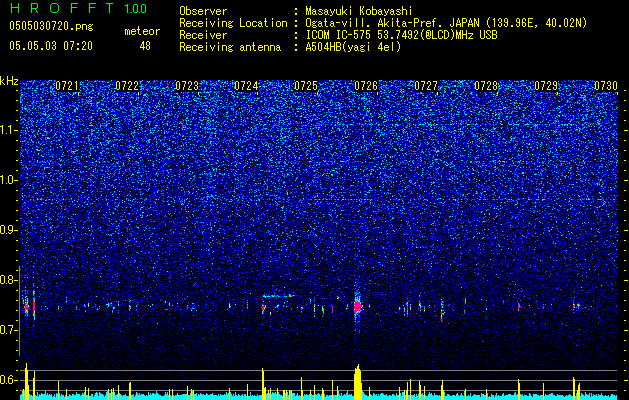
Task: Click the 0723 time marker
Action: (187, 86)
